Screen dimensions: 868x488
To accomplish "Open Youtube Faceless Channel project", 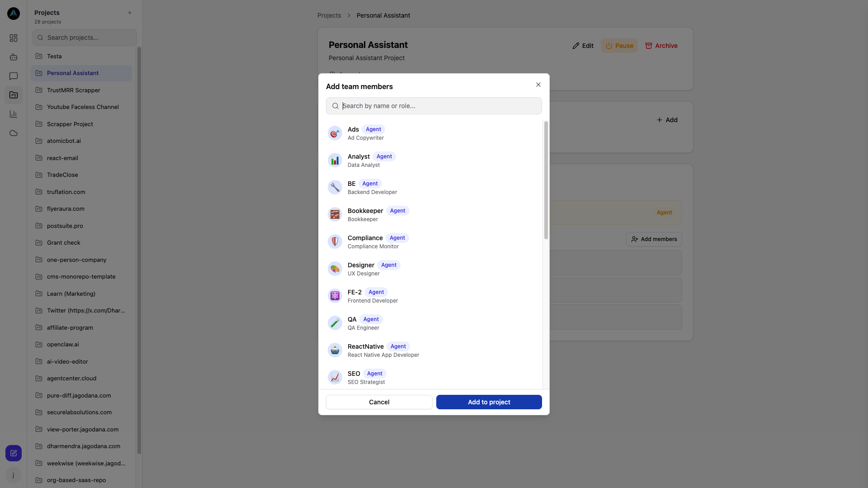I will pyautogui.click(x=83, y=107).
